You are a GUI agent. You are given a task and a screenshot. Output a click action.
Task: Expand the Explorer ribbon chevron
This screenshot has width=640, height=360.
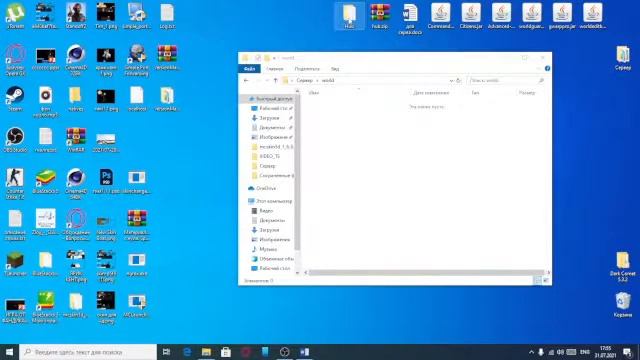[539, 69]
